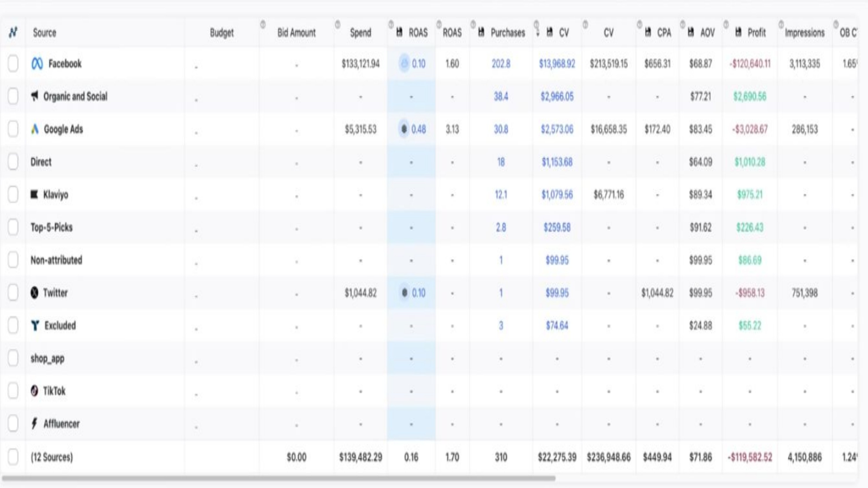Viewport: 868px width, 488px height.
Task: Sort by the Bid Amount column header
Action: pos(297,33)
